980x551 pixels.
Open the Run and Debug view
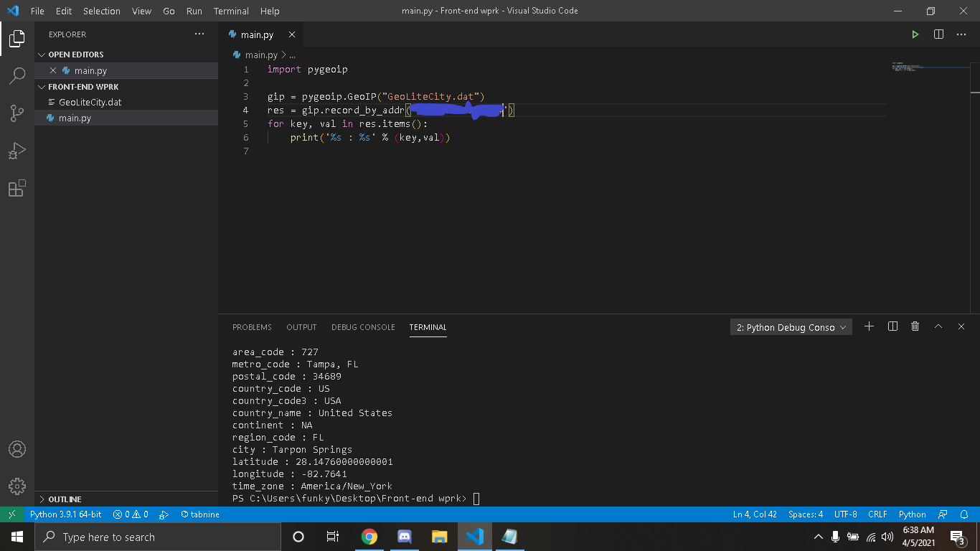[x=17, y=151]
